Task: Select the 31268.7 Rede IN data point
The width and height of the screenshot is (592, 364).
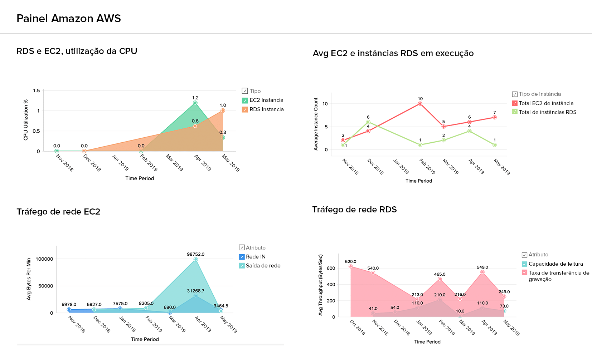Action: tap(195, 296)
